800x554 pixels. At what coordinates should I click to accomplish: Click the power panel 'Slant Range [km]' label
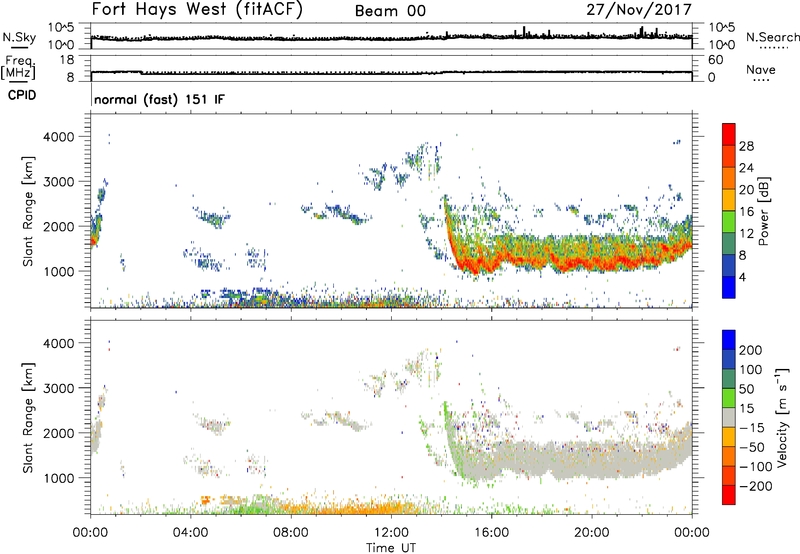[28, 211]
